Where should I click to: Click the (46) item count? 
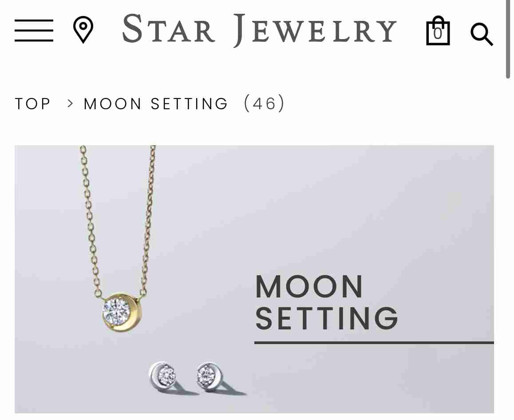click(264, 103)
